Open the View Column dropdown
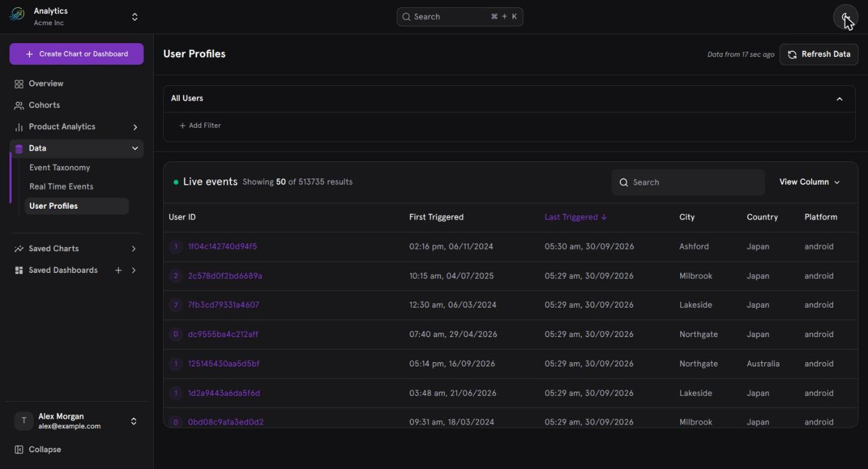This screenshot has height=469, width=868. pos(809,182)
